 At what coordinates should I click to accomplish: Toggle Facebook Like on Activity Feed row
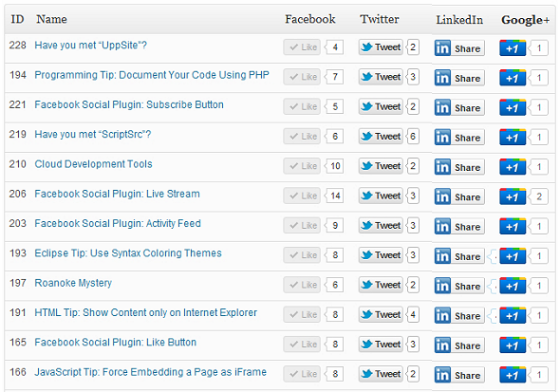coord(302,225)
